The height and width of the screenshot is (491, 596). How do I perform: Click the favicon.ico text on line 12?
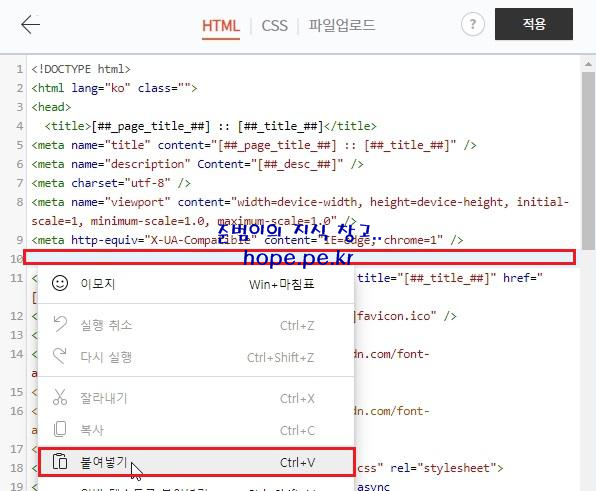pyautogui.click(x=393, y=316)
